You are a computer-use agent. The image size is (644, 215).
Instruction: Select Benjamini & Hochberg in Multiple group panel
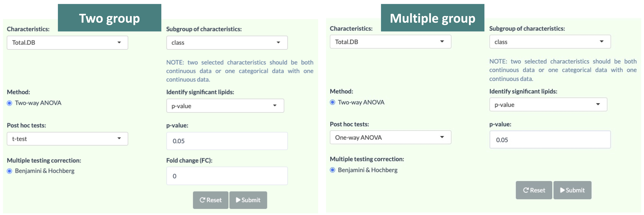click(333, 170)
